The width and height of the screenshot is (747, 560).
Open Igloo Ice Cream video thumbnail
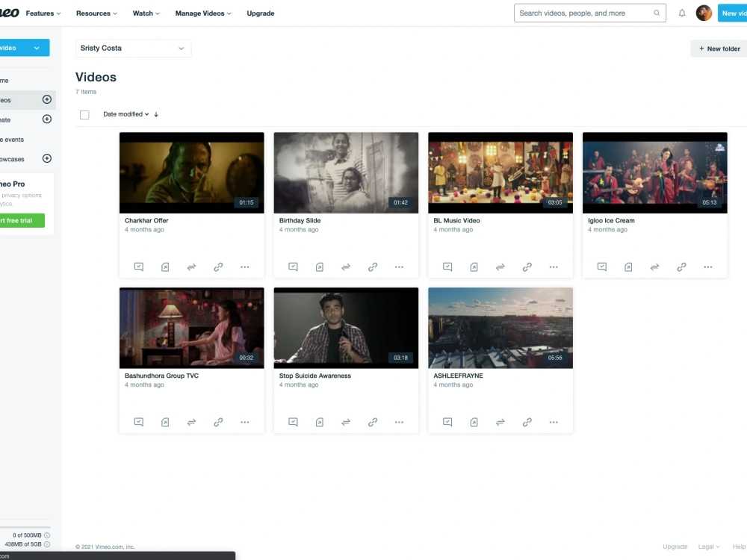(654, 173)
